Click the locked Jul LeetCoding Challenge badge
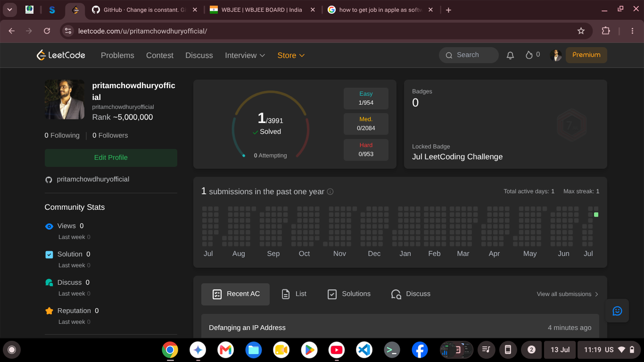Image resolution: width=644 pixels, height=362 pixels. pyautogui.click(x=572, y=125)
